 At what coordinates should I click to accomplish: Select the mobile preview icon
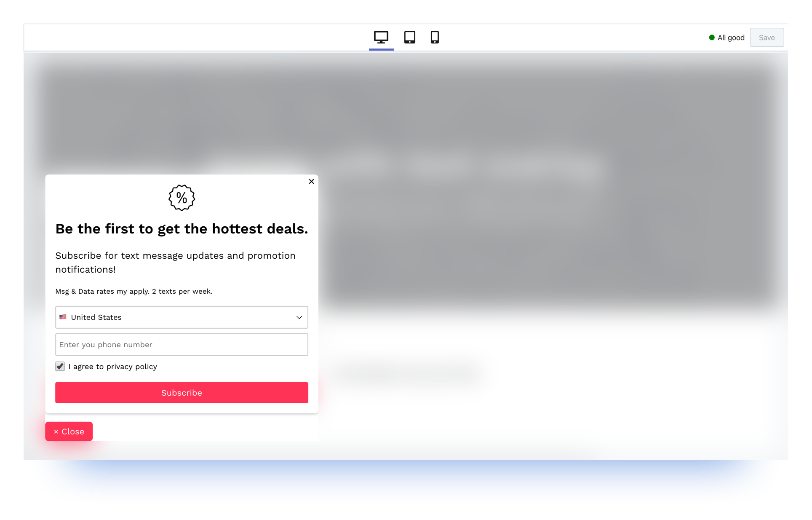point(435,37)
